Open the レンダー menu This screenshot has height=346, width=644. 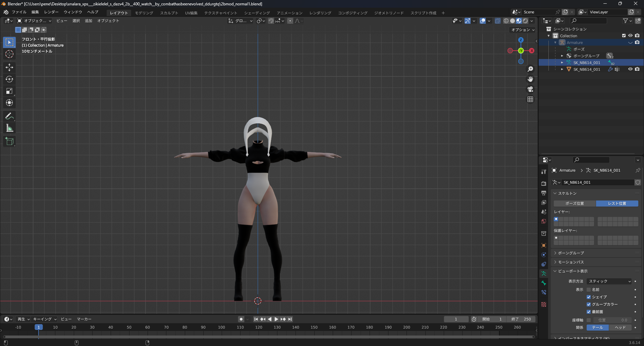[x=51, y=12]
